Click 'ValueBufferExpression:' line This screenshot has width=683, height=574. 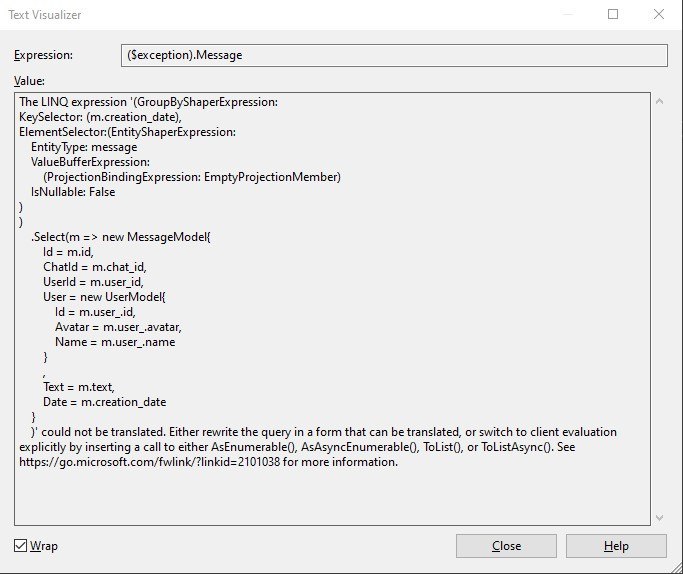90,162
